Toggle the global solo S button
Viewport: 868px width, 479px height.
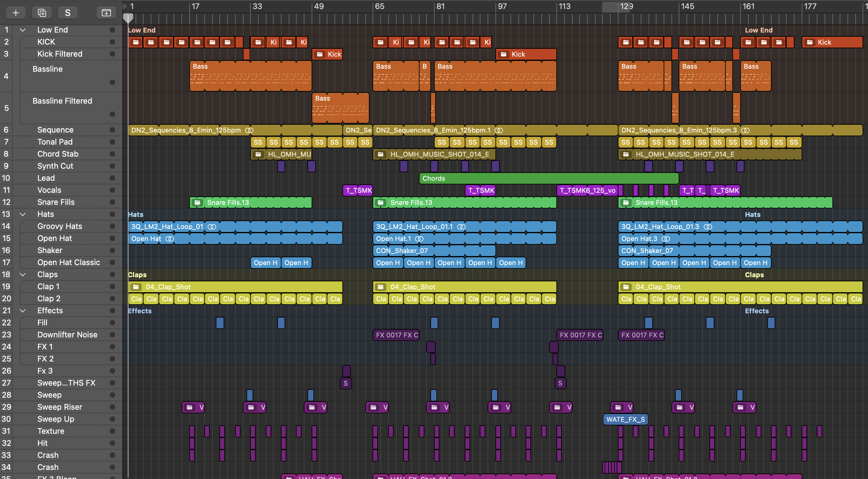pos(68,13)
